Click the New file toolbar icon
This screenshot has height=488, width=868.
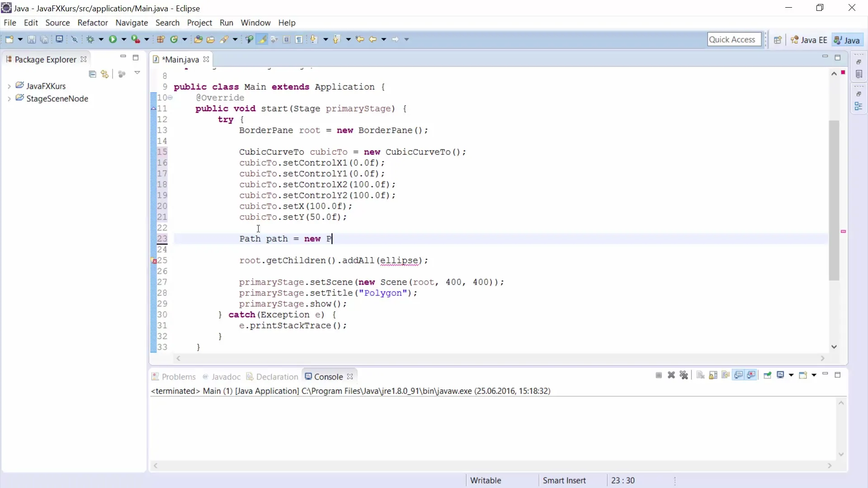click(9, 39)
